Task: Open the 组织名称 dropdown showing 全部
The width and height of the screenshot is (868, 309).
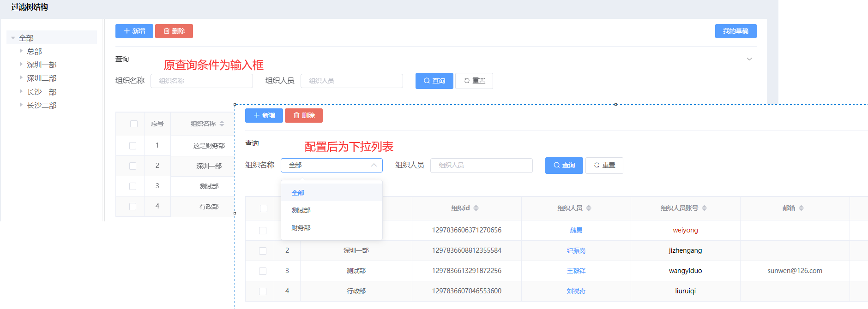Action: click(332, 165)
